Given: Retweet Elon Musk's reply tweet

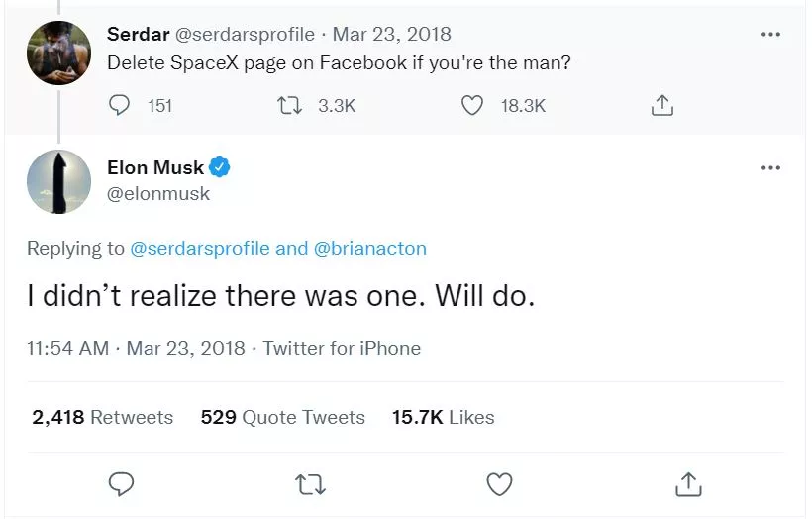Looking at the screenshot, I should pyautogui.click(x=311, y=483).
